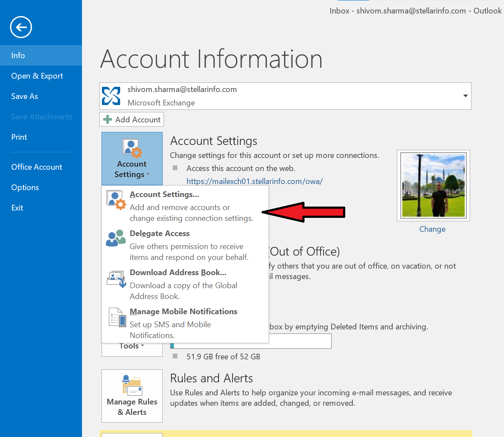Select Print from the sidebar

pyautogui.click(x=19, y=137)
